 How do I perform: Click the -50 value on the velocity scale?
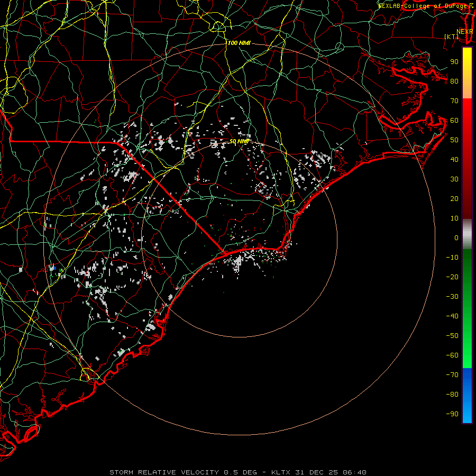point(452,336)
